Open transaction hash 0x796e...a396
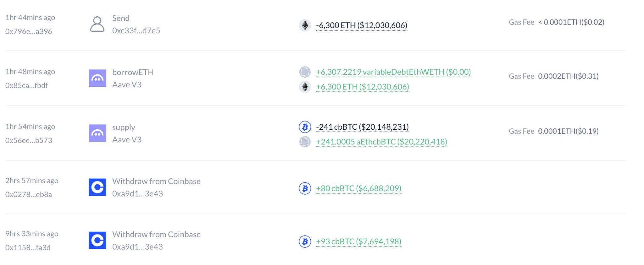Image resolution: width=644 pixels, height=265 pixels. point(29,31)
